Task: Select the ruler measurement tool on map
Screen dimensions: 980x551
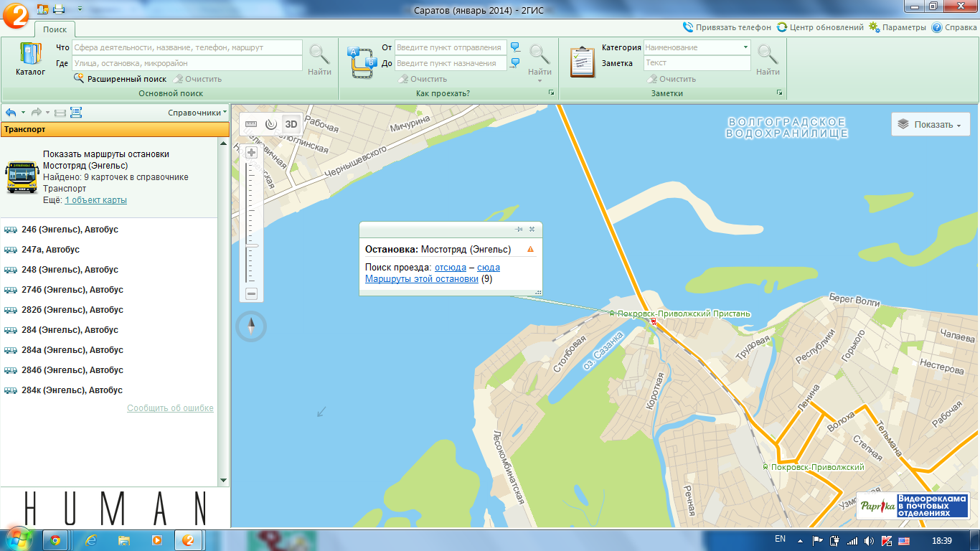Action: click(x=251, y=123)
